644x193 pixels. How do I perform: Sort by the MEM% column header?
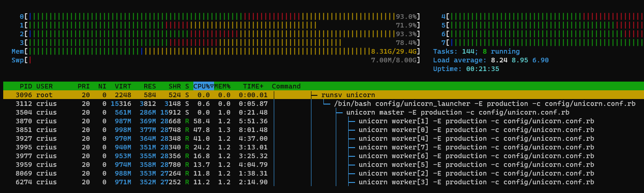pos(222,86)
